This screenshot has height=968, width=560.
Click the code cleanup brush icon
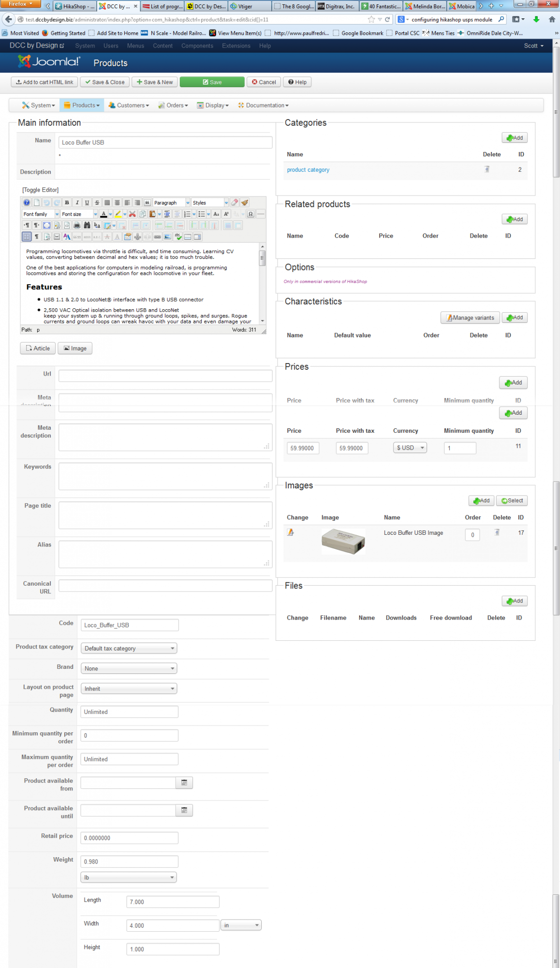pos(245,203)
